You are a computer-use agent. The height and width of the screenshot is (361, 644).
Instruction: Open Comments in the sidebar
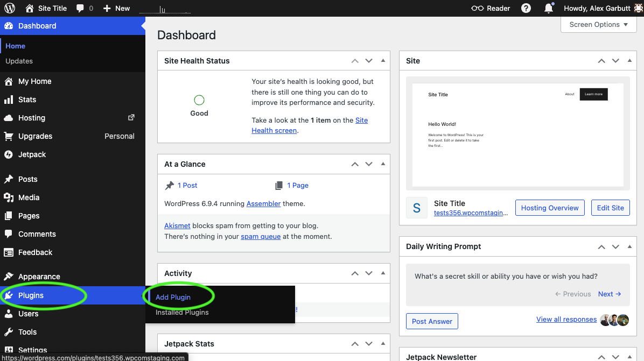(x=73, y=234)
